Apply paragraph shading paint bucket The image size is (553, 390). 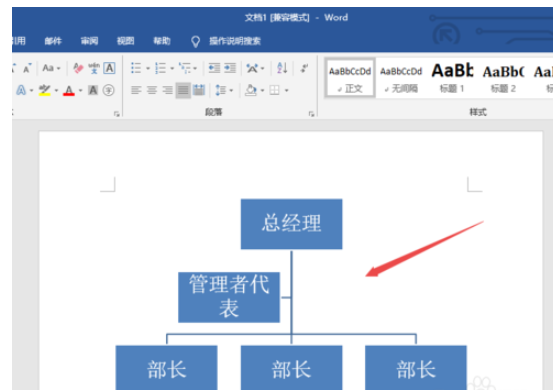251,91
